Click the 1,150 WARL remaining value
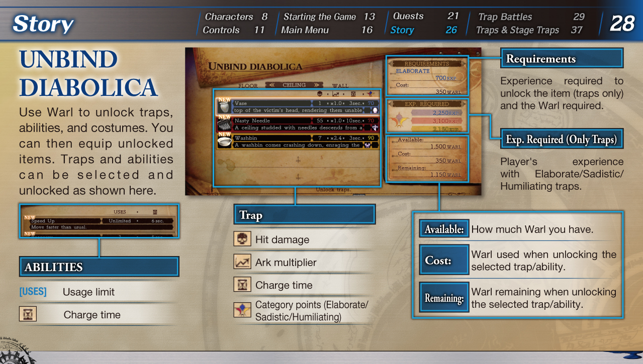 (x=446, y=175)
